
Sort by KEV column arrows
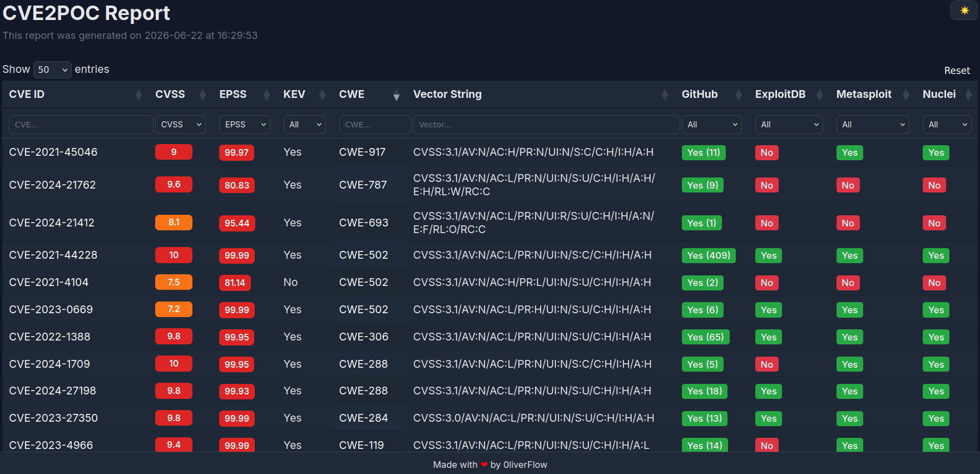(x=322, y=95)
